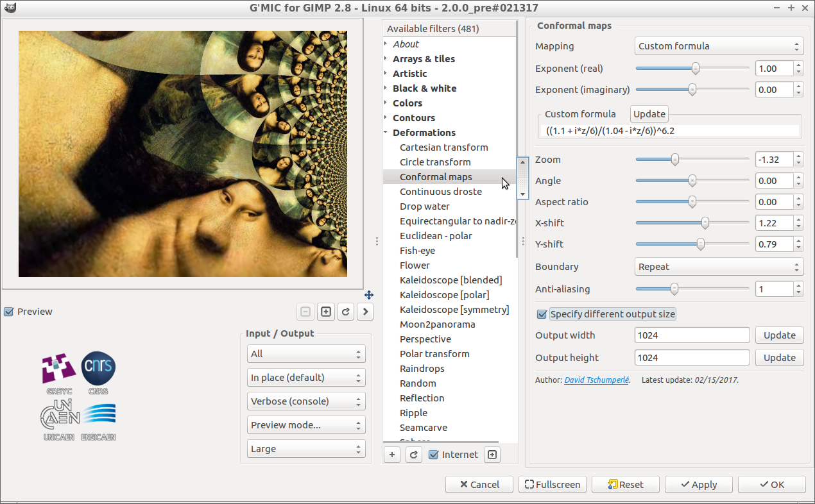Click the blue crosshair move icon

pyautogui.click(x=369, y=295)
